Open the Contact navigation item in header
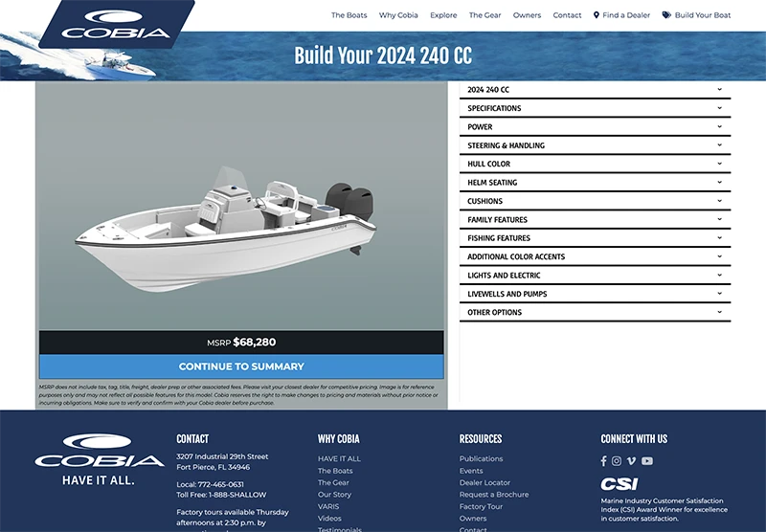Screen dimensions: 766x532 pyautogui.click(x=567, y=15)
